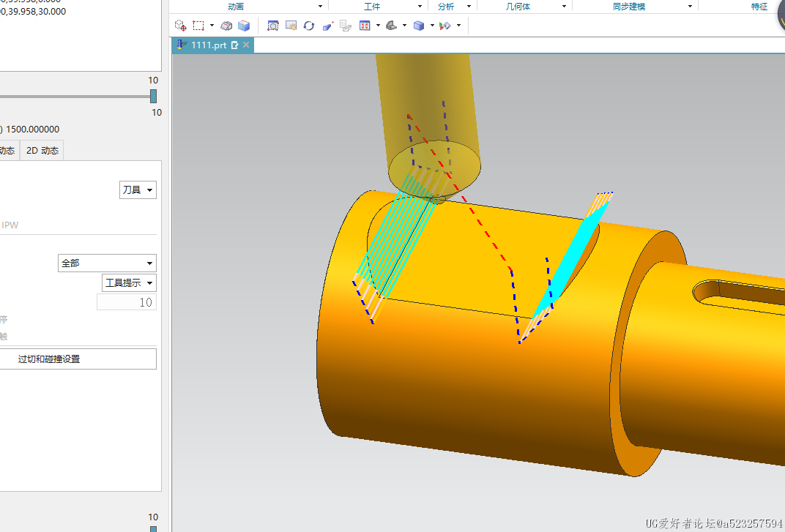The width and height of the screenshot is (785, 532).
Task: Click the fit view magnifier icon
Action: coord(273,26)
